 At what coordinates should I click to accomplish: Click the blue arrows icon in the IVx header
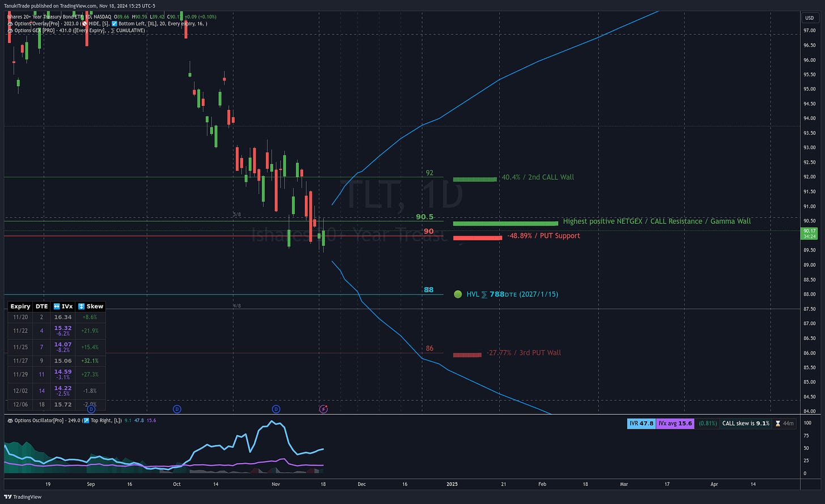point(56,306)
